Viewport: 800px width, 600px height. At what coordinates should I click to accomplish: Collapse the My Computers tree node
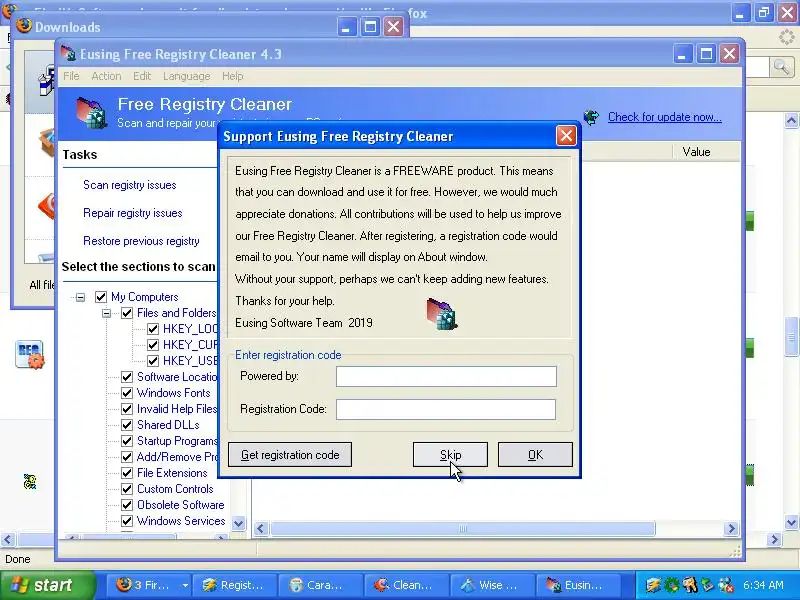pos(80,297)
